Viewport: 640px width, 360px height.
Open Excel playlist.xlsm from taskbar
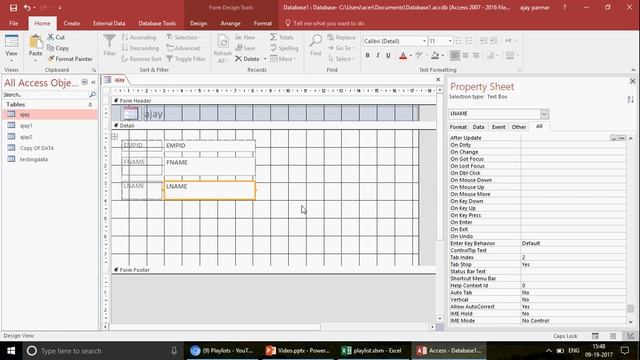click(371, 351)
